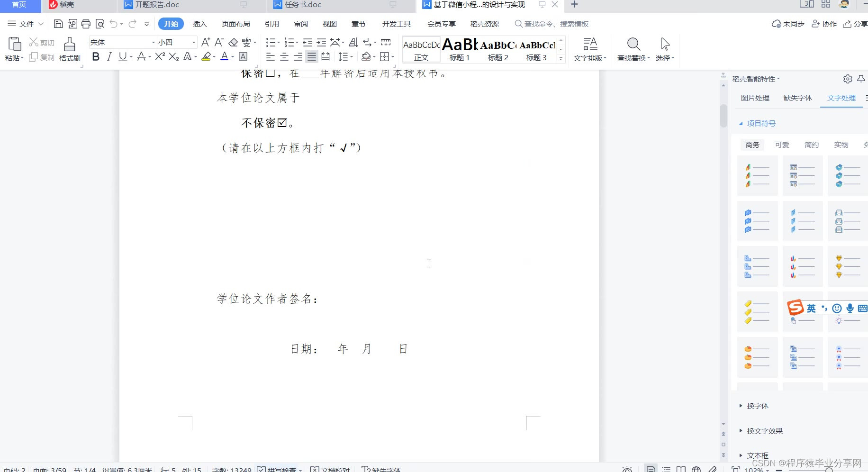Click the Select (选择) cursor icon
This screenshot has height=472, width=868.
click(665, 44)
